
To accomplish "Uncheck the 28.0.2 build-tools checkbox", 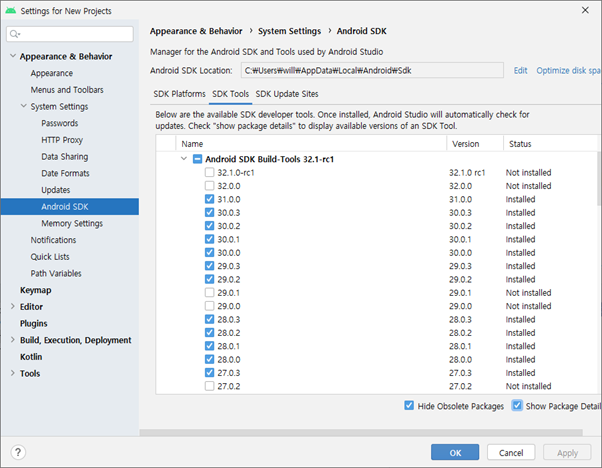I will click(209, 332).
